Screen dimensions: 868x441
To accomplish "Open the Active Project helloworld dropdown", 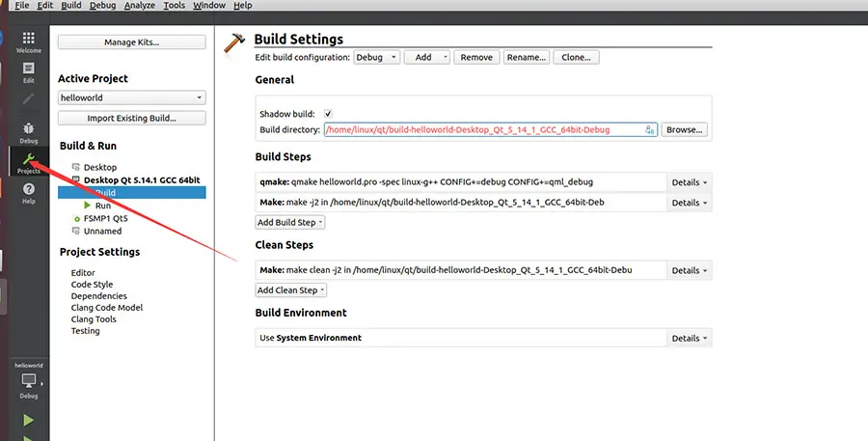I will (132, 97).
